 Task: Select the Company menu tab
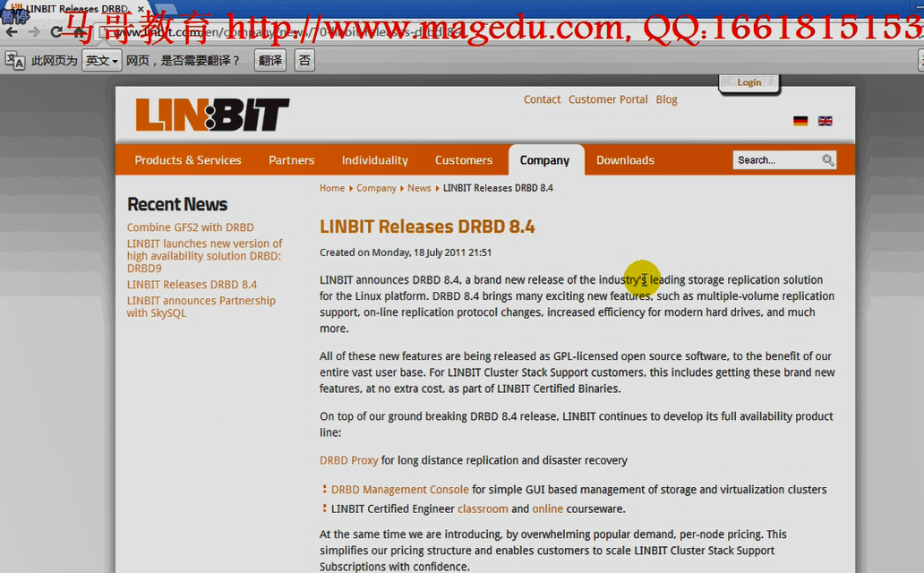point(545,160)
